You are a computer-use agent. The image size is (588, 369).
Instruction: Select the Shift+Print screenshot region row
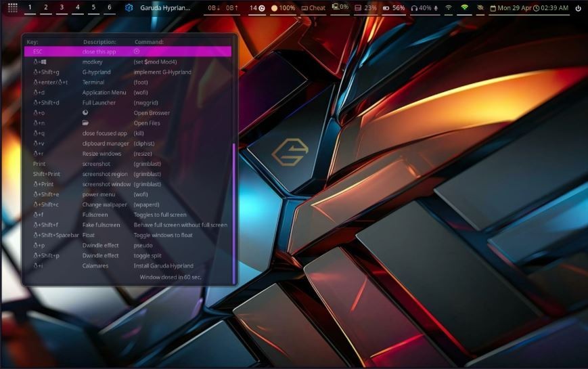coord(128,174)
